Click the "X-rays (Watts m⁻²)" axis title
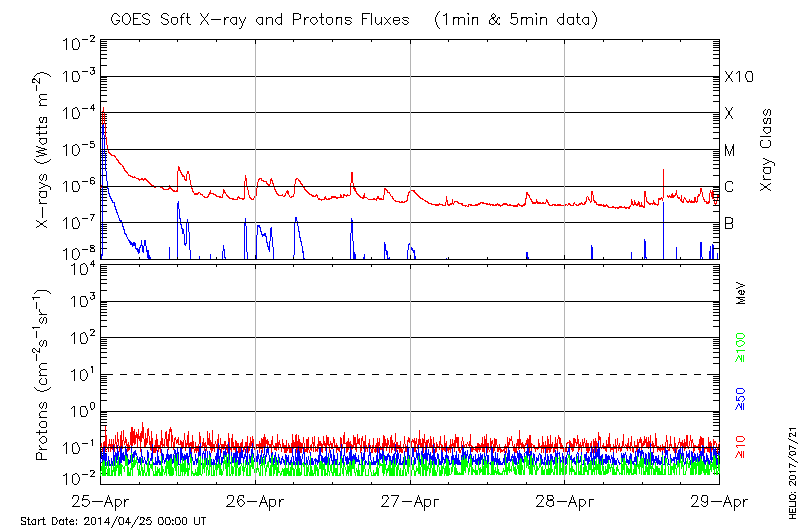This screenshot has width=800, height=530. 44,150
